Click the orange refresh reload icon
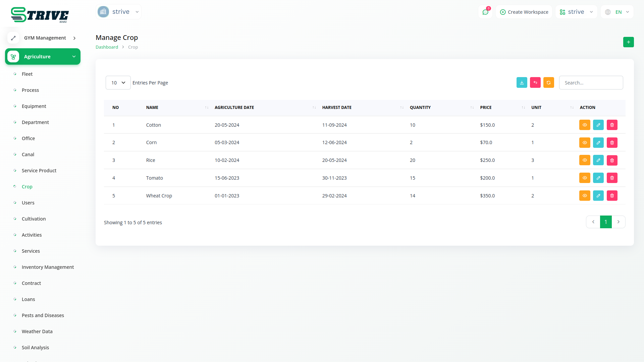This screenshot has height=362, width=644. pyautogui.click(x=548, y=82)
